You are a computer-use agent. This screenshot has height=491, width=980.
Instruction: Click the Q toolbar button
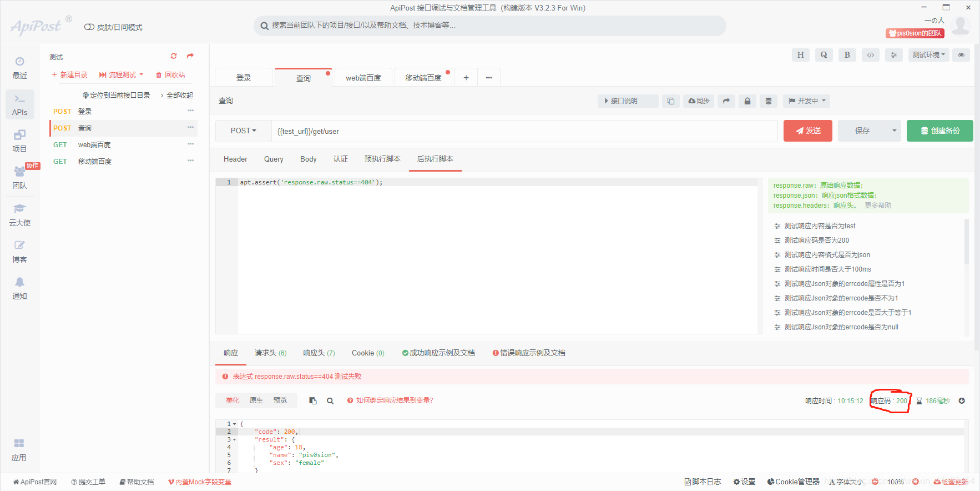[x=824, y=55]
